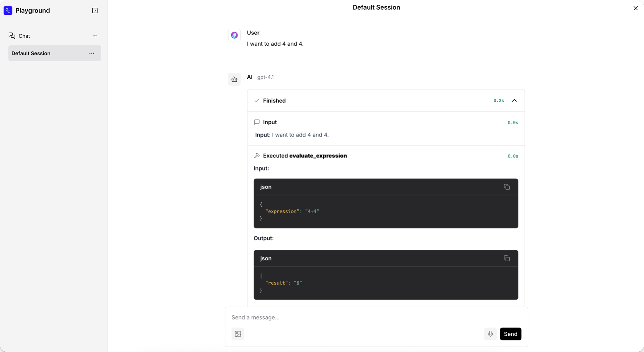Image resolution: width=644 pixels, height=352 pixels.
Task: Click the microphone icon for voice input
Action: pyautogui.click(x=490, y=334)
